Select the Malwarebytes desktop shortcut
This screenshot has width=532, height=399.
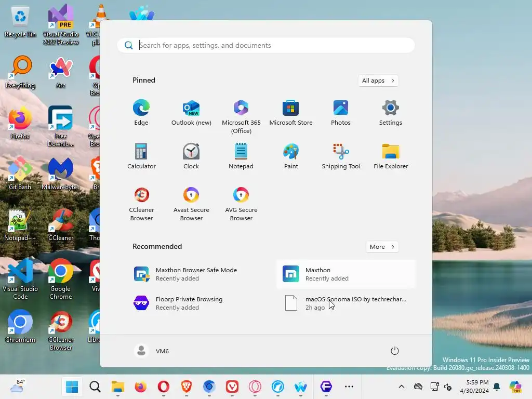[x=60, y=174]
